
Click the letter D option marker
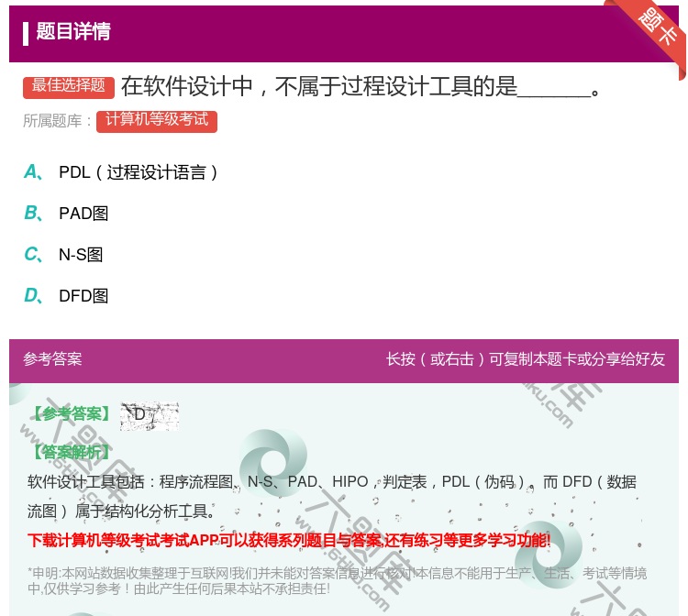pyautogui.click(x=33, y=296)
